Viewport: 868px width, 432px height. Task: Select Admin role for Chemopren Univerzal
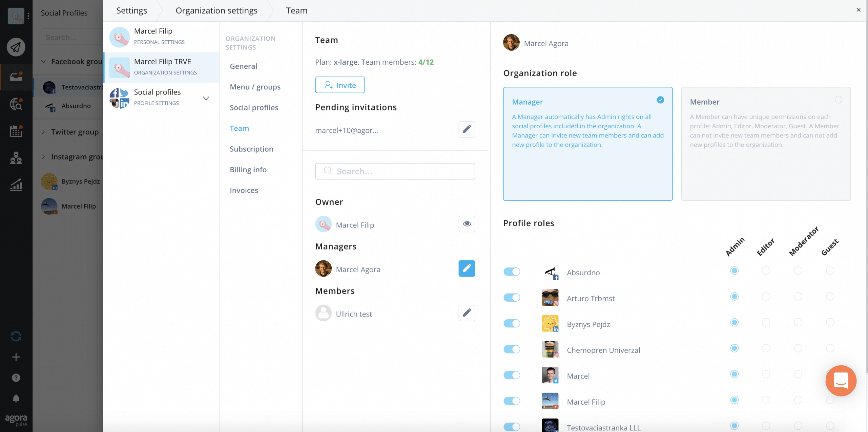click(734, 348)
